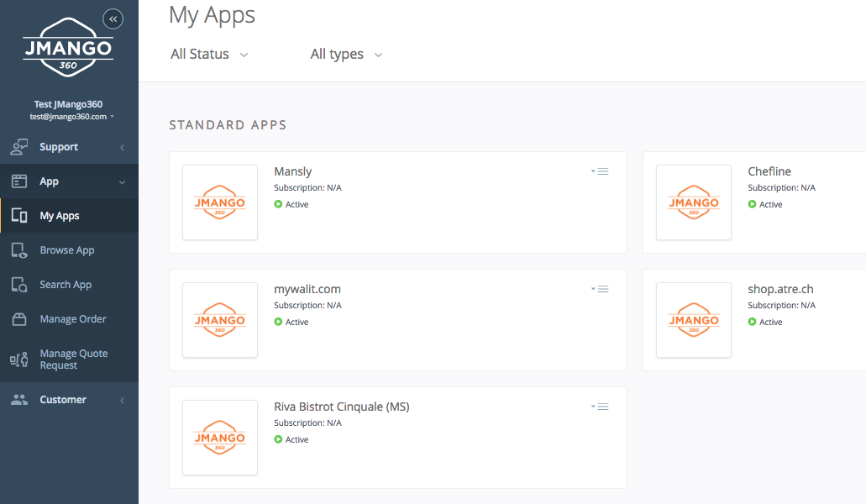The height and width of the screenshot is (504, 866).
Task: Expand the Support section chevron
Action: [x=122, y=147]
